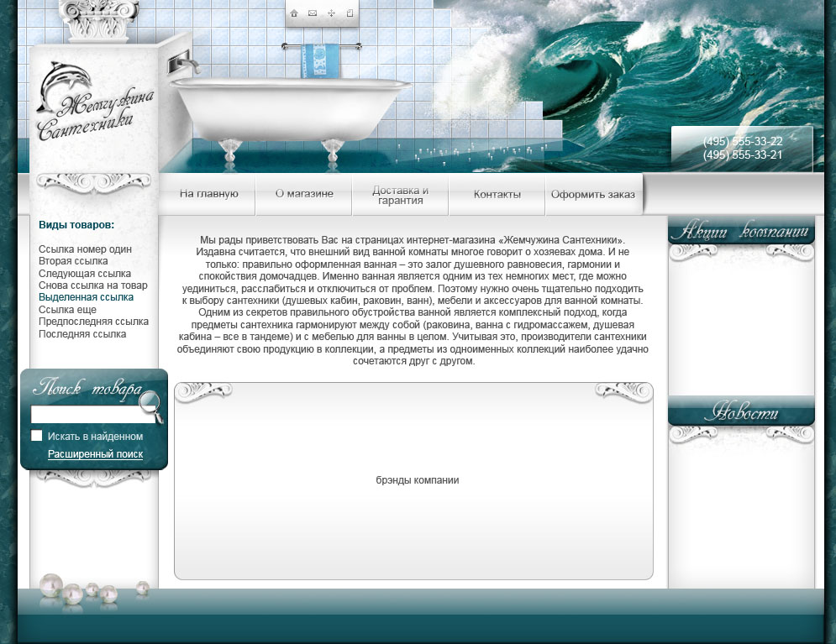This screenshot has width=836, height=644.
Task: Open the Вторая ссылка link
Action: [73, 261]
